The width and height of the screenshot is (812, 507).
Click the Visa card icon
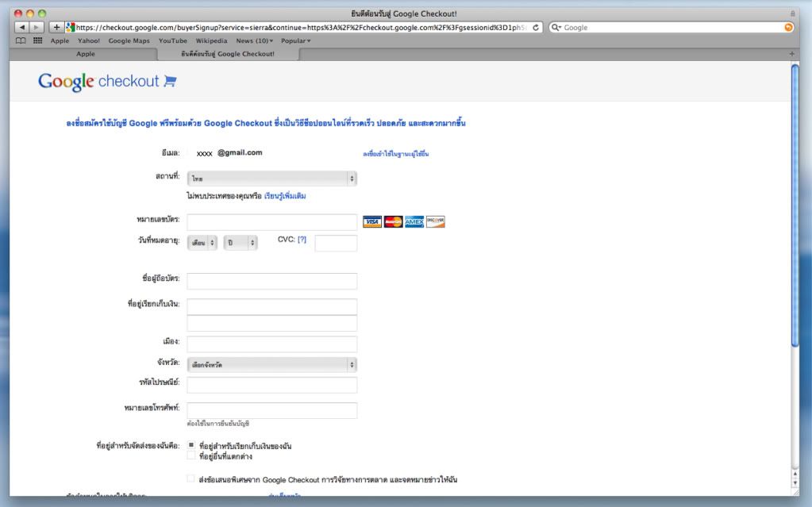371,221
